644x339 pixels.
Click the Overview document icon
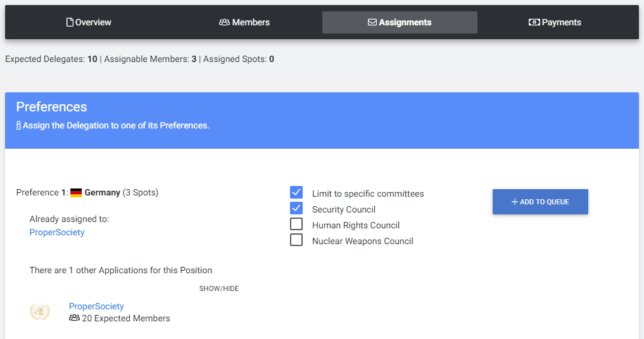click(70, 22)
